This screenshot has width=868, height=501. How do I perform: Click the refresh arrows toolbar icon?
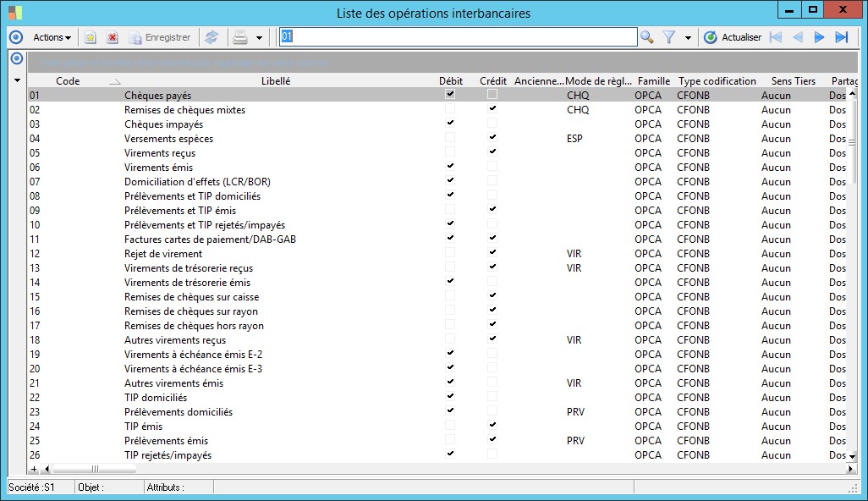click(212, 37)
